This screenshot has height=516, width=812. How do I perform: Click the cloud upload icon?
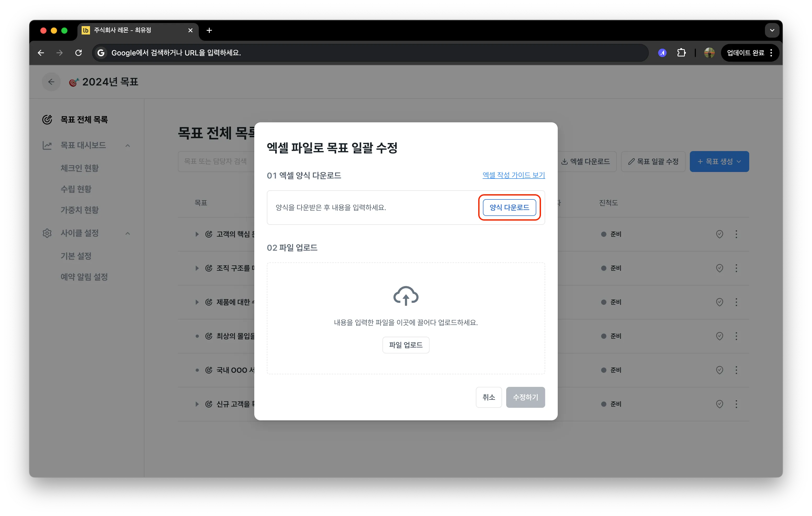click(406, 296)
